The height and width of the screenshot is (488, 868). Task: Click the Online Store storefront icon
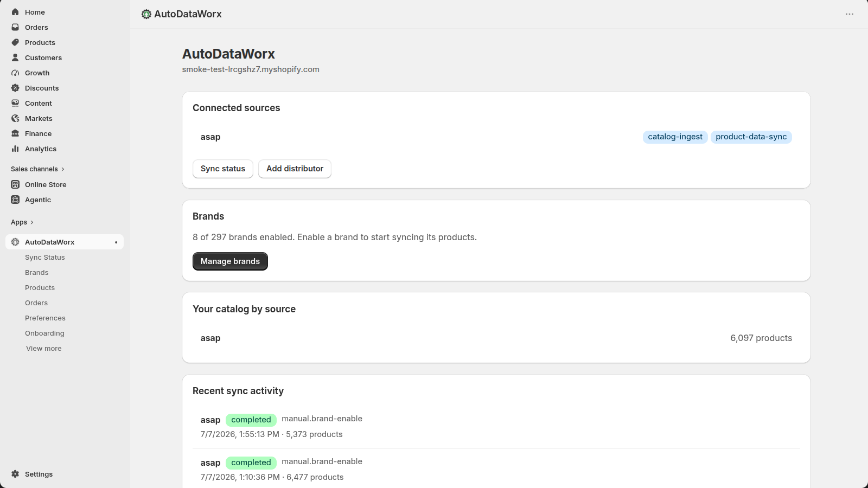tap(15, 184)
